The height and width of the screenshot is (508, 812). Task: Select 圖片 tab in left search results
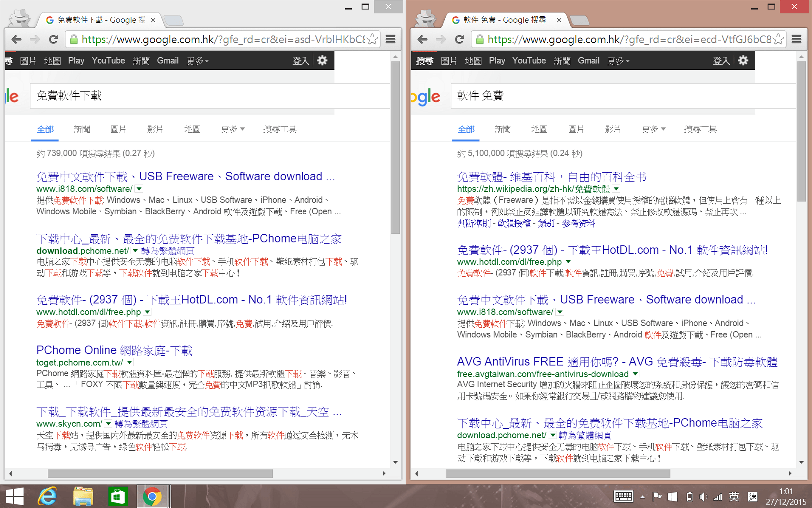click(118, 129)
